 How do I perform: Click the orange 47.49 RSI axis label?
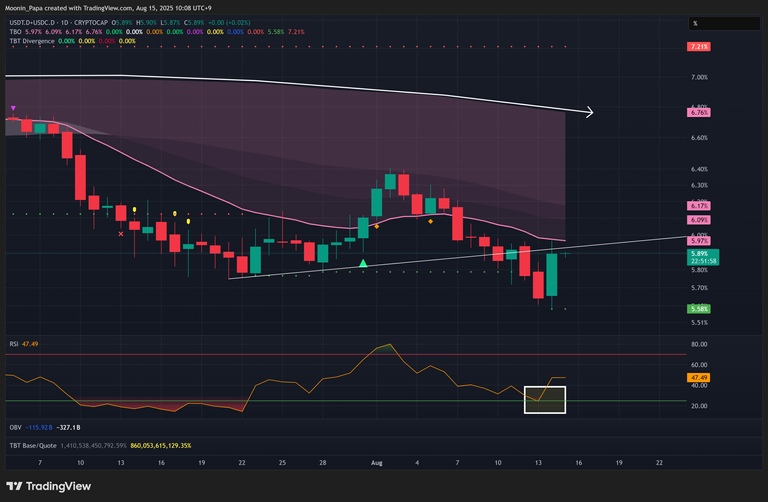pyautogui.click(x=699, y=378)
